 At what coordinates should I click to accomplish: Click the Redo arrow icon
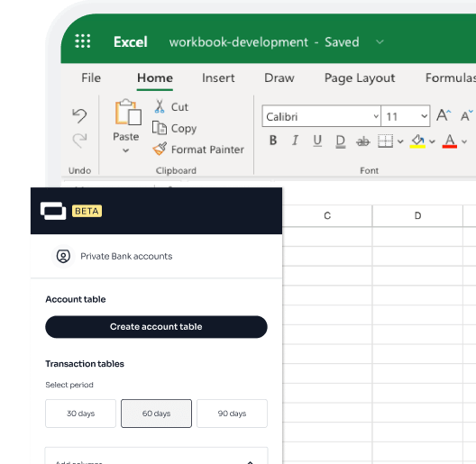[79, 141]
